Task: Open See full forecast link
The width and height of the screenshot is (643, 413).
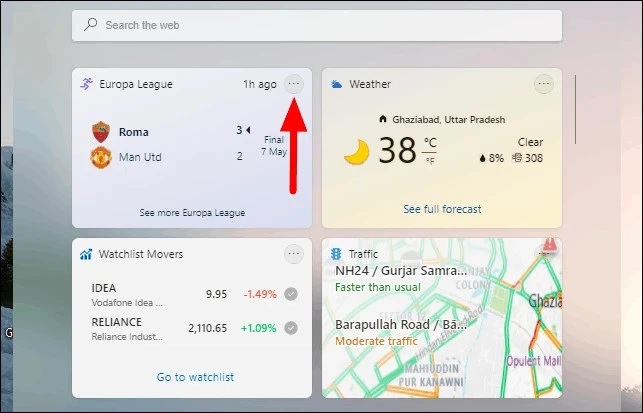Action: tap(442, 209)
